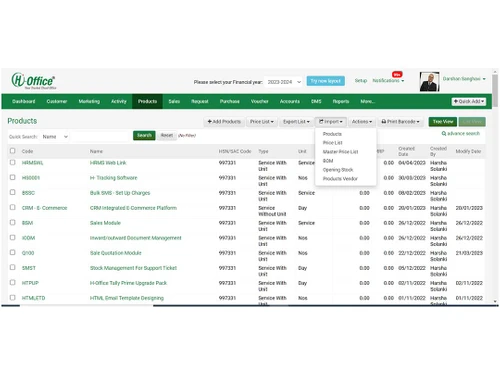Check the BSSC row checkbox
The image size is (500, 375).
coord(13,192)
